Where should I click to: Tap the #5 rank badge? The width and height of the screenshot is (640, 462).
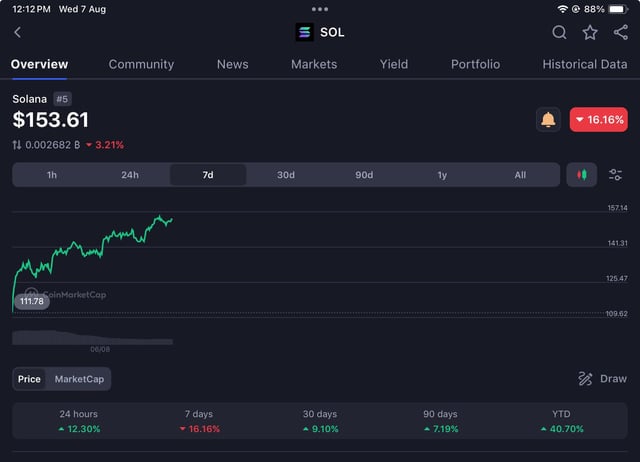coord(62,99)
